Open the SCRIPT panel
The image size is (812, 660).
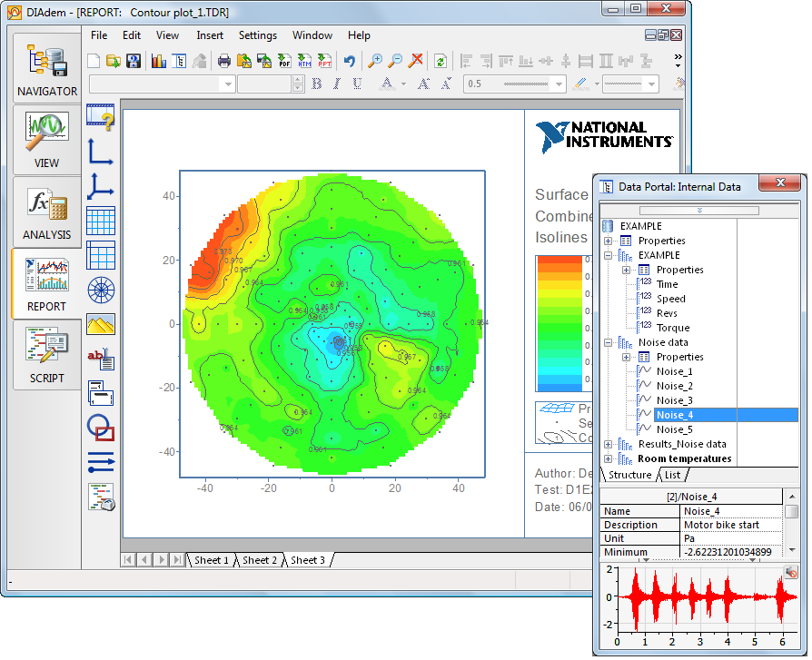click(x=46, y=354)
